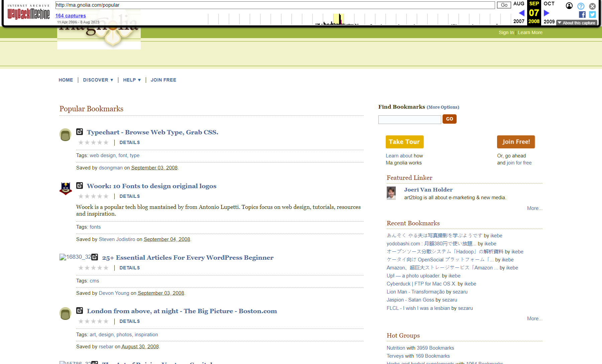Open DETAILS for Woork fonts bookmark
Image resolution: width=602 pixels, height=364 pixels.
tap(130, 196)
